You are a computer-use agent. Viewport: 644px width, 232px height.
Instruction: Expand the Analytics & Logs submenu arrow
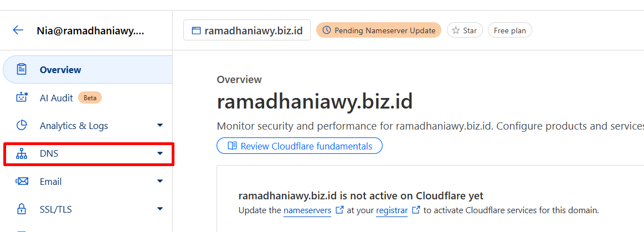click(160, 125)
